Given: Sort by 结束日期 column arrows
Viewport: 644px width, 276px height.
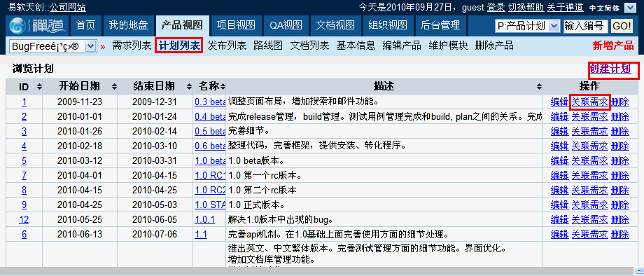Looking at the screenshot, I should coord(189,87).
